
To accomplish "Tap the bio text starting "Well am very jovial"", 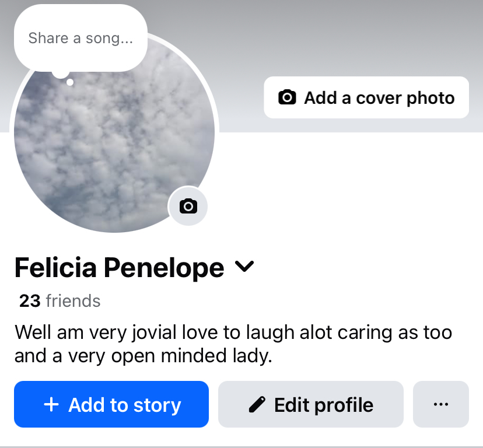I will [x=233, y=332].
